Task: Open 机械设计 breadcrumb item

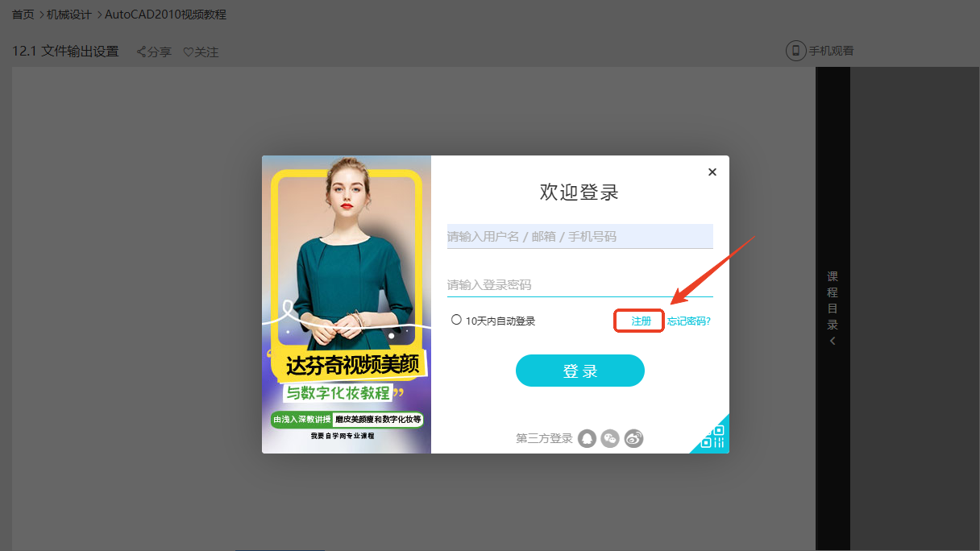Action: 69,14
